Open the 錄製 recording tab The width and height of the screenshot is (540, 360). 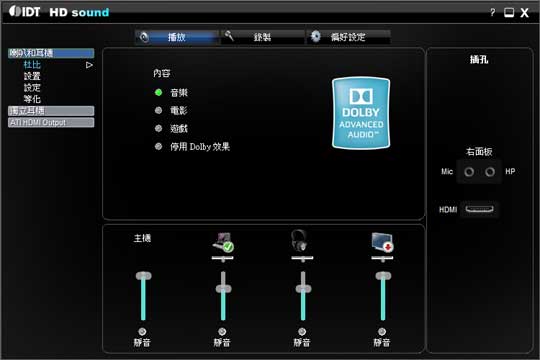click(262, 37)
